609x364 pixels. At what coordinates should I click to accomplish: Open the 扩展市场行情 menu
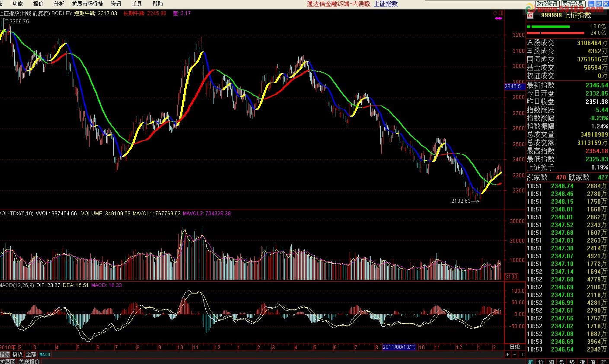point(87,4)
